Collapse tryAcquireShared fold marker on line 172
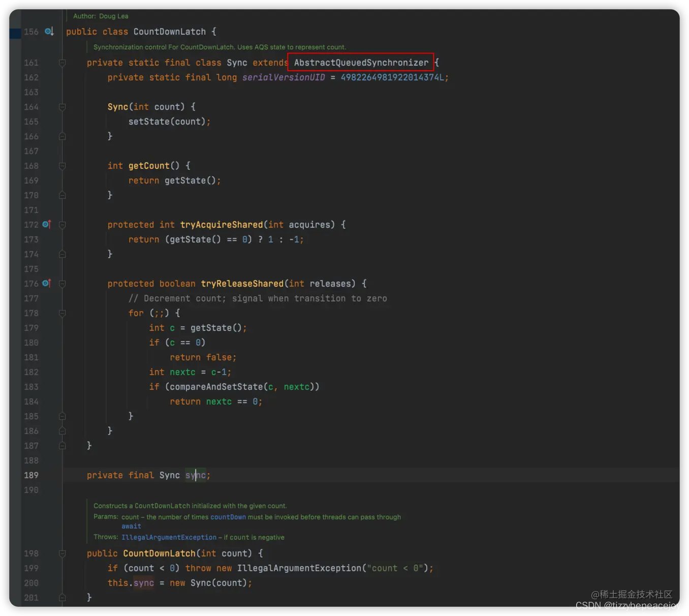689x616 pixels. coord(62,225)
